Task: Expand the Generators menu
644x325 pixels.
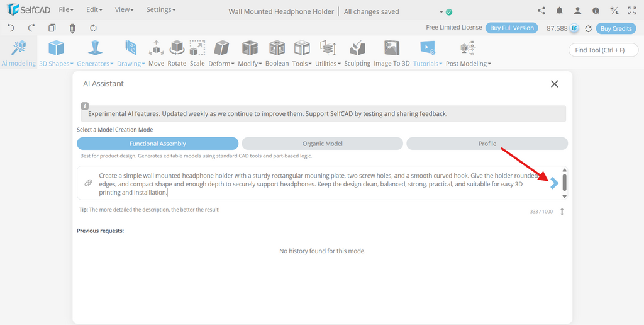Action: pos(95,53)
